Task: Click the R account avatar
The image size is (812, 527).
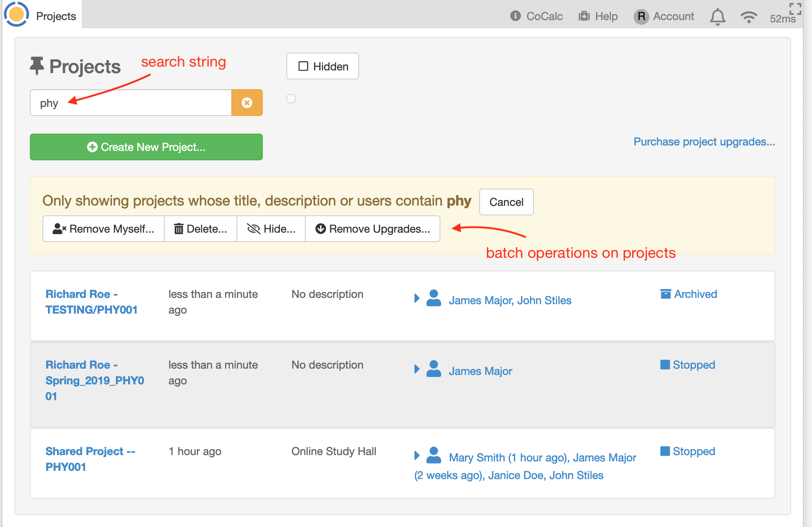Action: (x=641, y=17)
